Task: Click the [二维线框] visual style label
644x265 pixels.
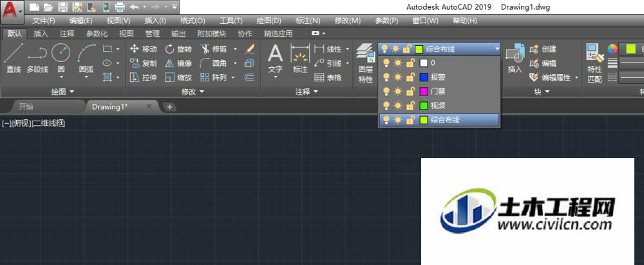Action: [48, 123]
